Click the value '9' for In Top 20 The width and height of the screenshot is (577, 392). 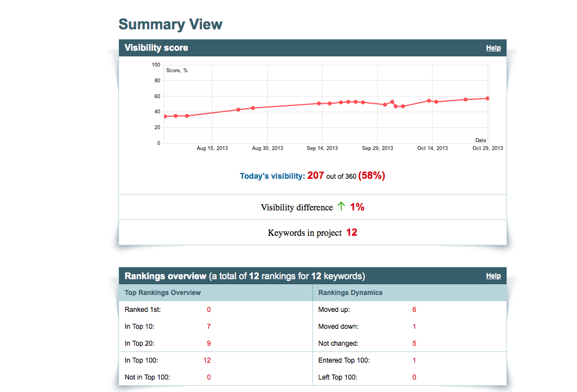coord(209,343)
